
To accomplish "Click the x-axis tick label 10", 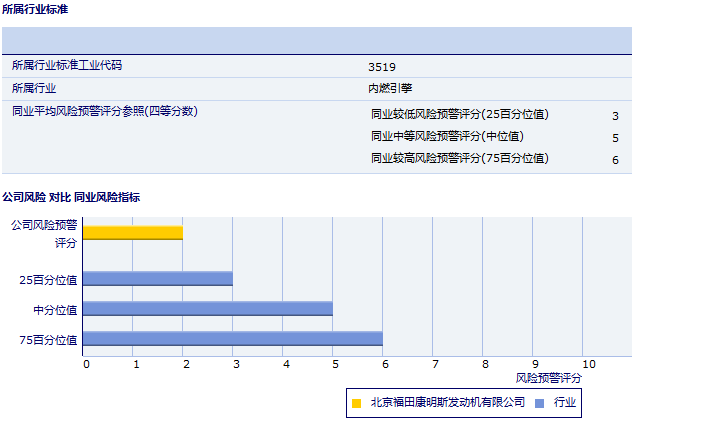I will coord(588,364).
